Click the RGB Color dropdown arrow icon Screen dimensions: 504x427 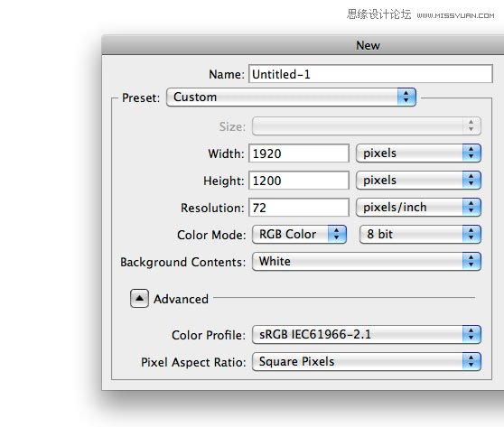pyautogui.click(x=337, y=234)
